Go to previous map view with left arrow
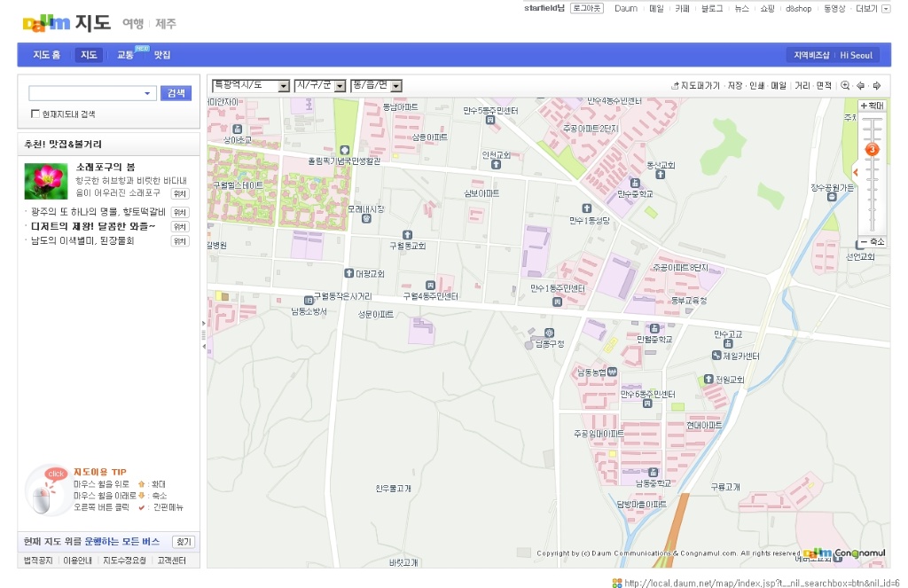 [860, 86]
